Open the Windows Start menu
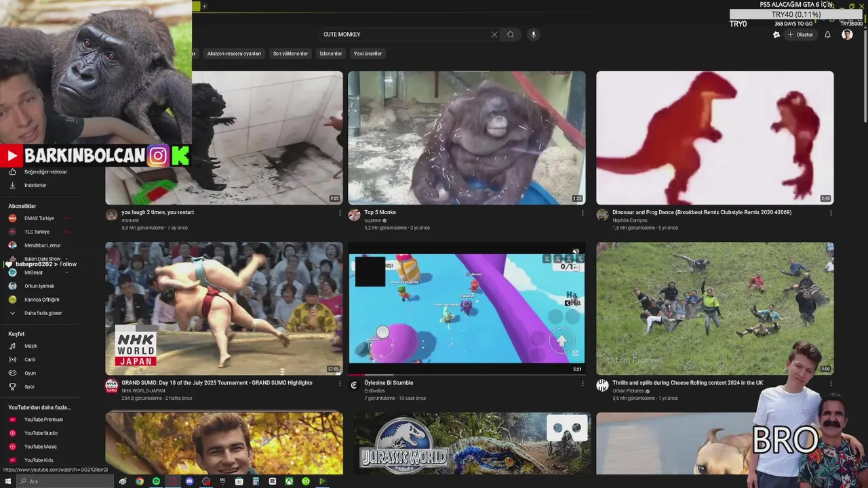This screenshot has width=868, height=488. point(9,481)
